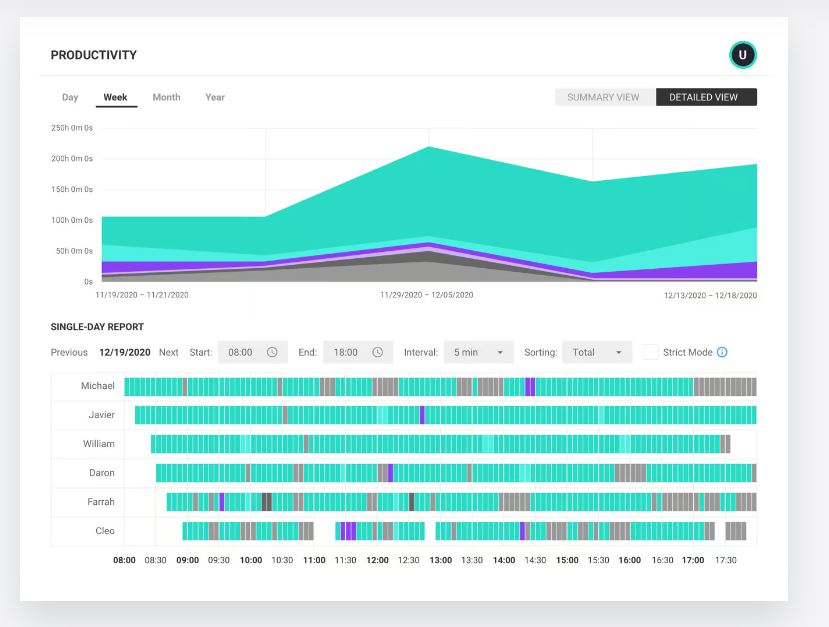Image resolution: width=829 pixels, height=627 pixels.
Task: Switch to Summary View
Action: click(x=603, y=97)
